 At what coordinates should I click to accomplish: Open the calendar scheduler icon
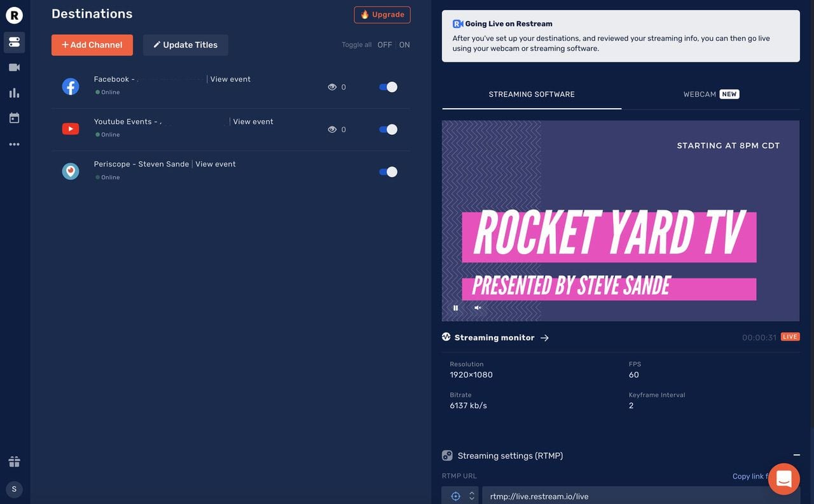(x=14, y=118)
